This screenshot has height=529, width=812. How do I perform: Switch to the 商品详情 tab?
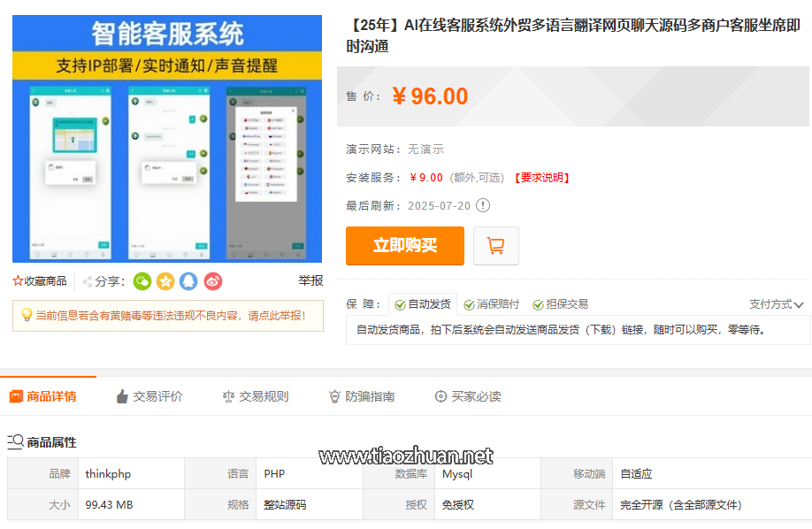[43, 396]
